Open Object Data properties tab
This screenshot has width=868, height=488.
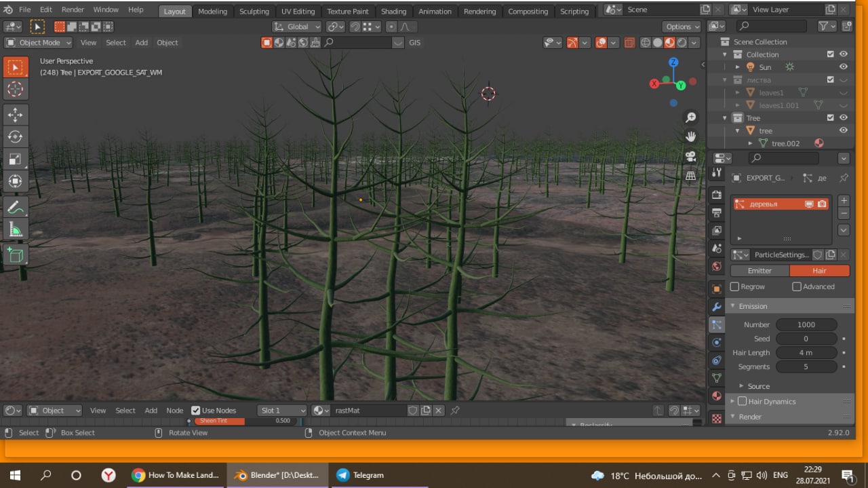tap(716, 378)
